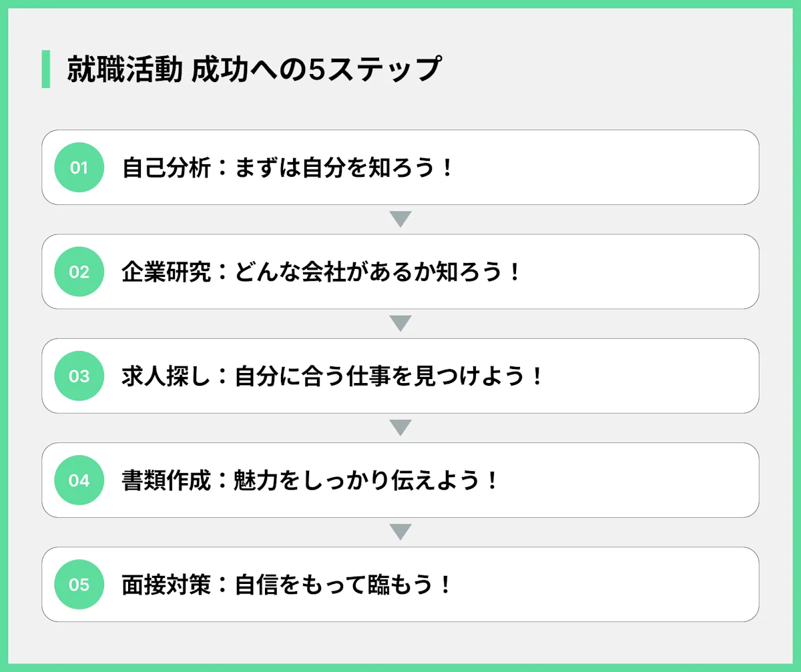Click the 03 circle badge
Viewport: 801px width, 672px height.
click(79, 376)
